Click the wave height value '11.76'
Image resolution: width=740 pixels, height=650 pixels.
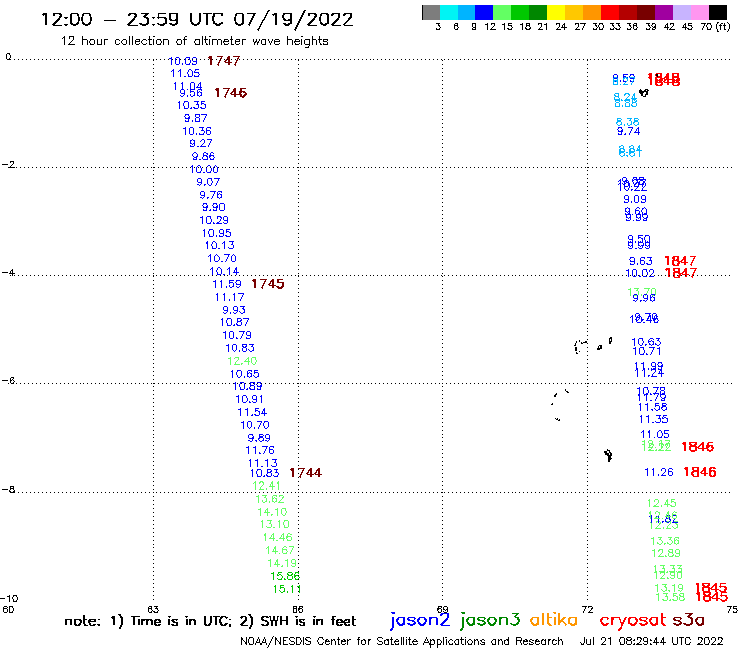point(260,450)
